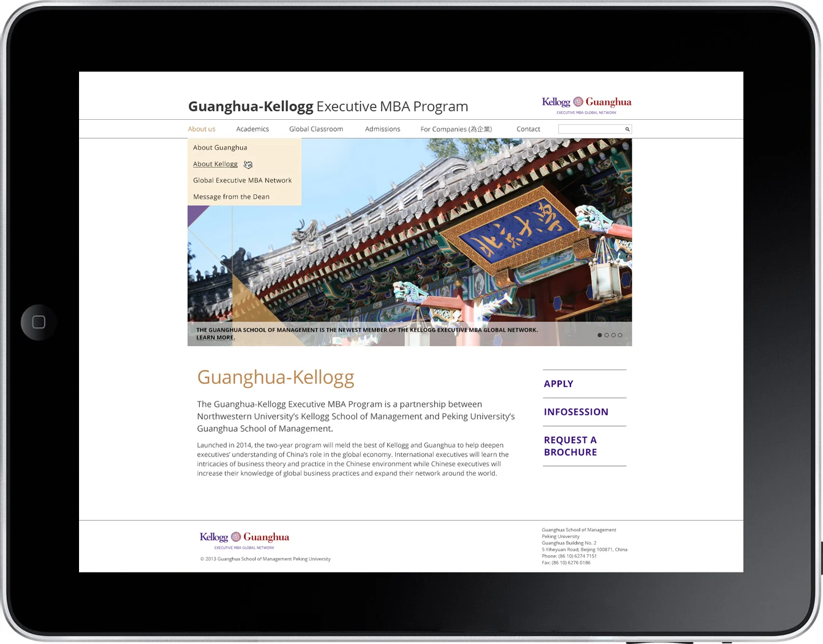823x644 pixels.
Task: Open the Global Classroom menu
Action: click(x=316, y=129)
